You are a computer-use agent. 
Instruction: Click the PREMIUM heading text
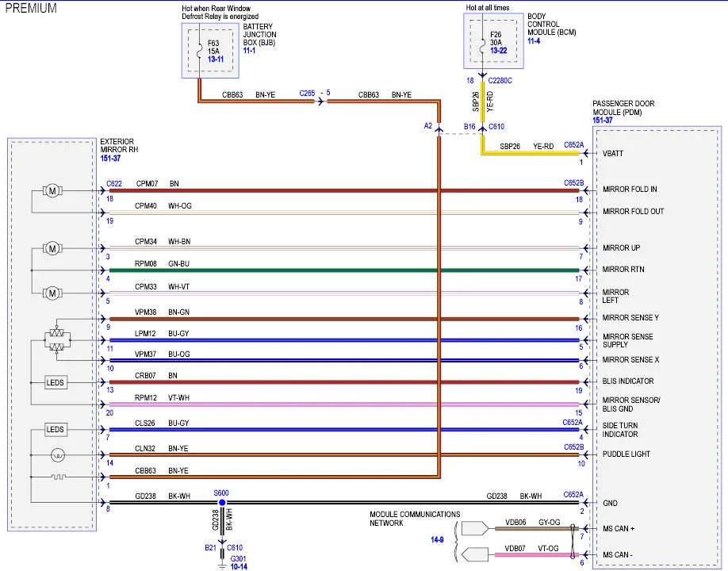point(31,8)
